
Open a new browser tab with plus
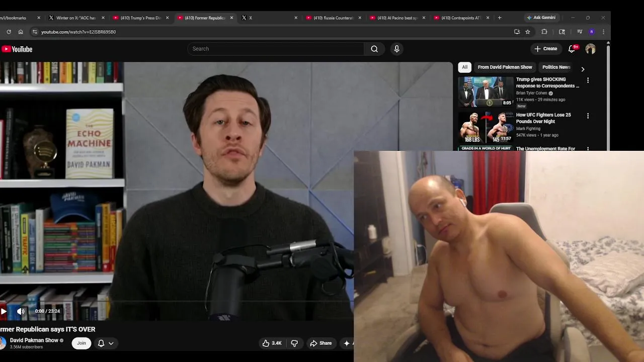[500, 18]
